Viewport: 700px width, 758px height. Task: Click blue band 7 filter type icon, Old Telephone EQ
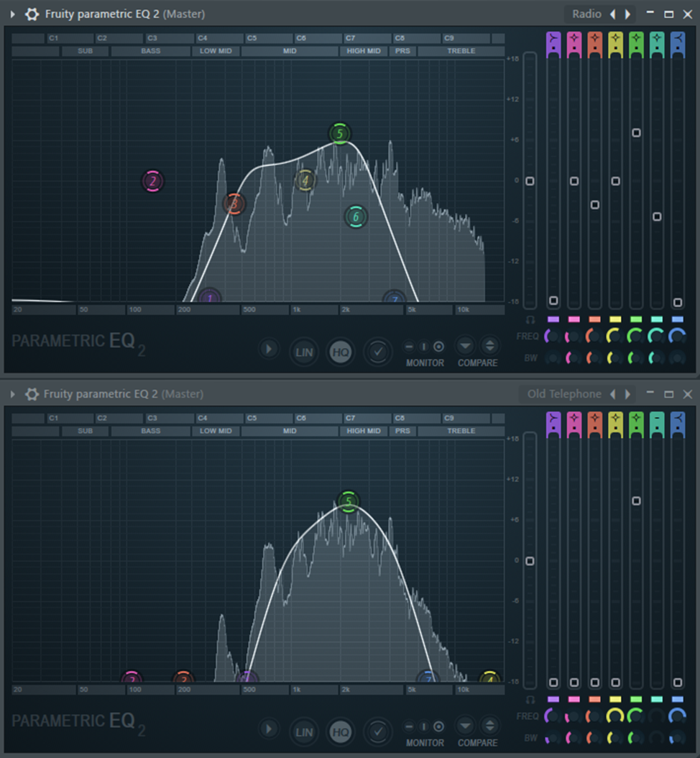tap(677, 421)
